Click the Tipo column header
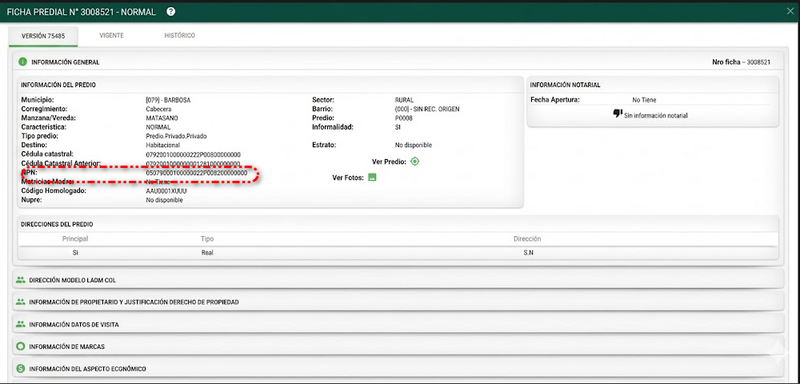 tap(207, 239)
